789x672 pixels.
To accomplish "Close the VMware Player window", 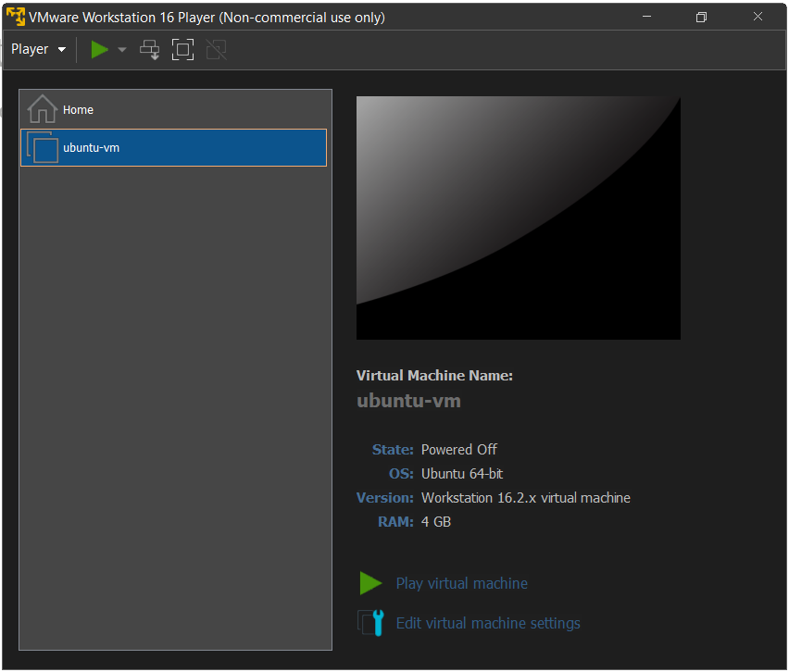I will [x=758, y=17].
